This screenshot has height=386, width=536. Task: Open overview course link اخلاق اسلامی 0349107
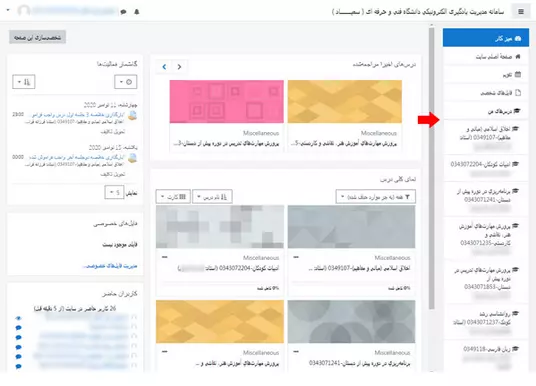(x=359, y=268)
